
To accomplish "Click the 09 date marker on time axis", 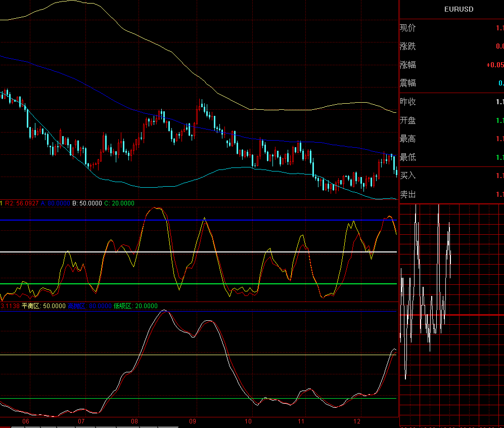I will tap(192, 421).
